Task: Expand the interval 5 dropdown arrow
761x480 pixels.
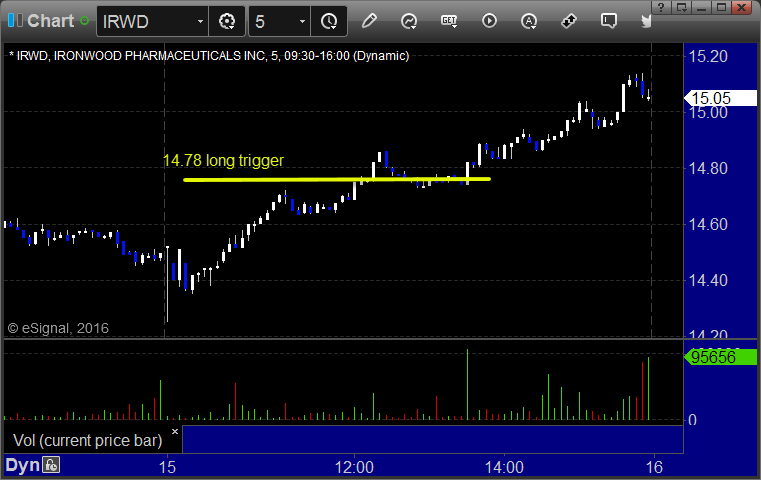Action: point(302,21)
